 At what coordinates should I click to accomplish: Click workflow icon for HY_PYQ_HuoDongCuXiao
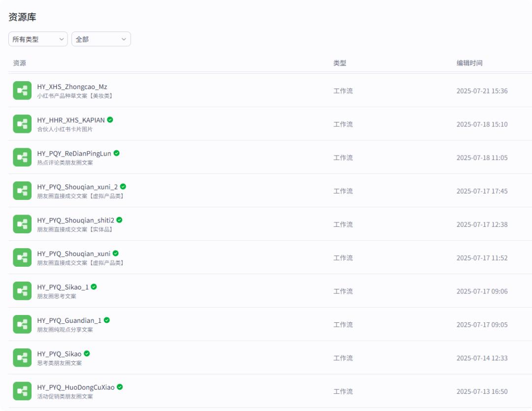[22, 391]
